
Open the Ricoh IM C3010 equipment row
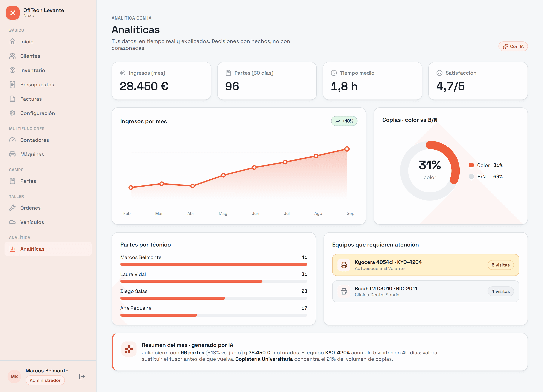coord(426,292)
